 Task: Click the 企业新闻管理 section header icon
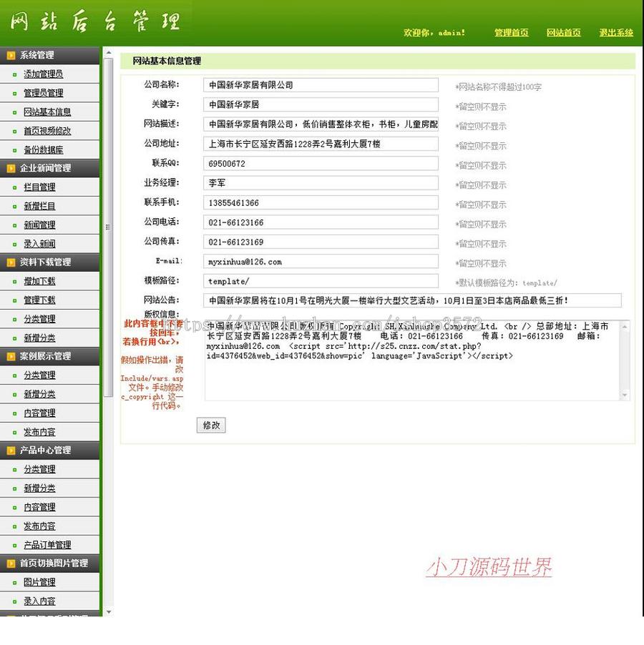[x=11, y=168]
